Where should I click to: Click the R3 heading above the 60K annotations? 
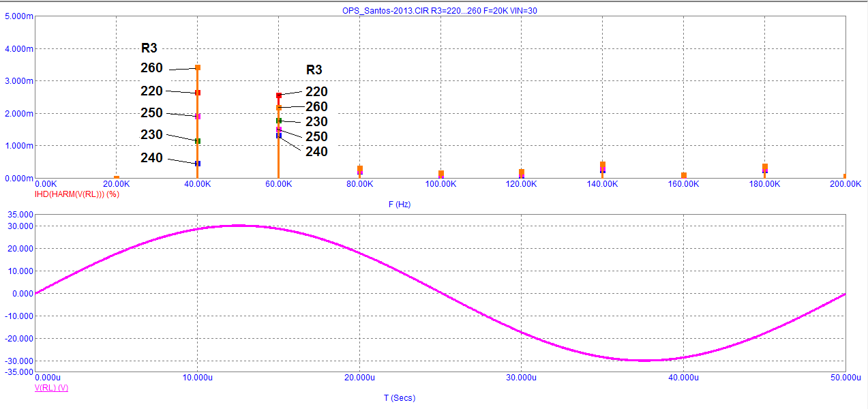[314, 70]
